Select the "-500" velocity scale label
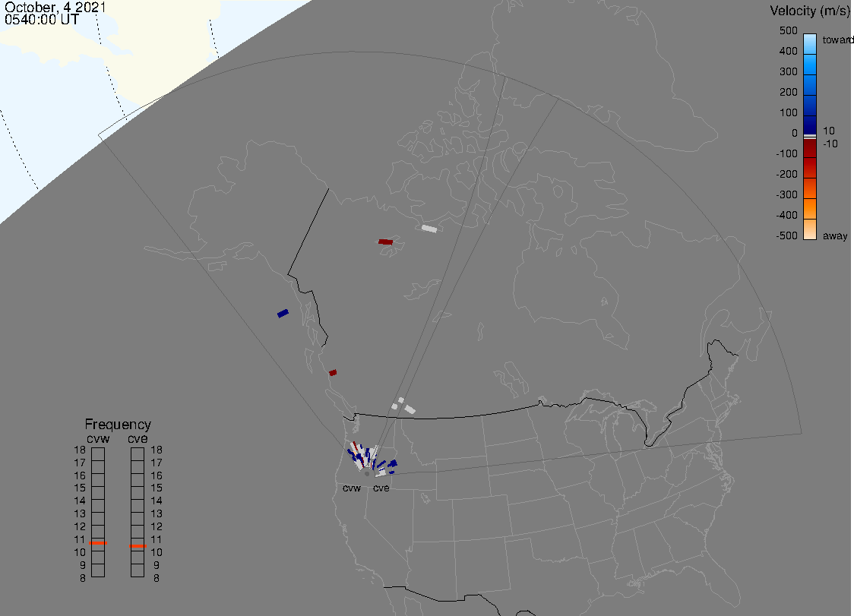The image size is (854, 616). 786,235
